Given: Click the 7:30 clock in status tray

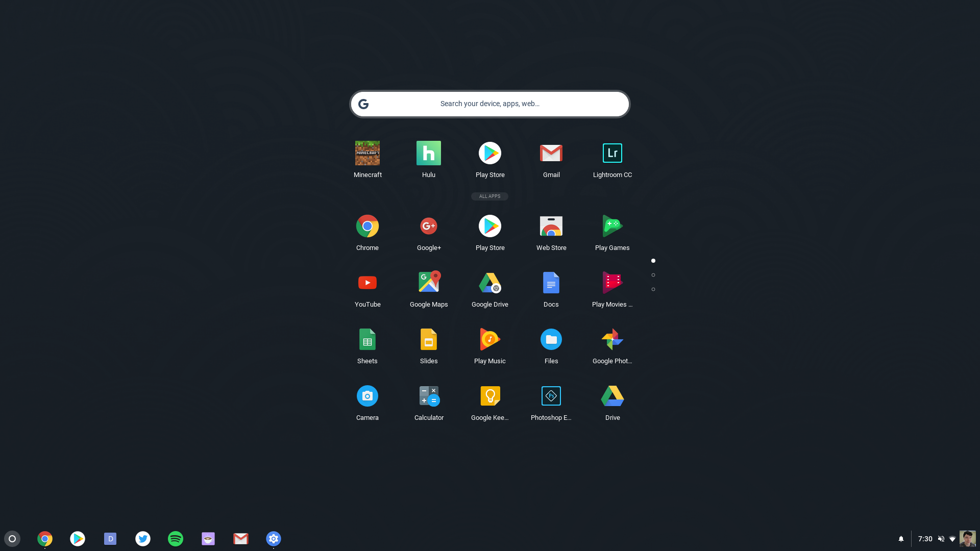Looking at the screenshot, I should (x=925, y=539).
